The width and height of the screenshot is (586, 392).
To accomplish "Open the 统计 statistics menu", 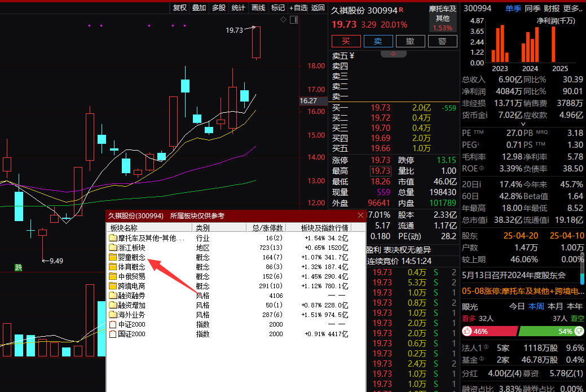I will tap(239, 7).
